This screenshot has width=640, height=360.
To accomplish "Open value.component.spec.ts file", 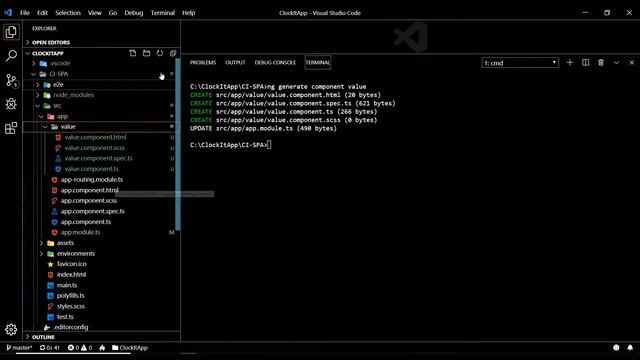I will click(98, 158).
